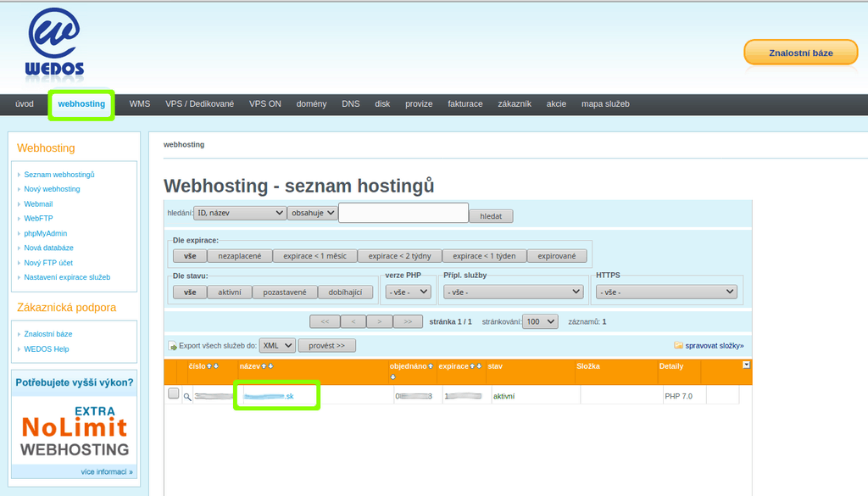Go to last page with >> button

(408, 321)
